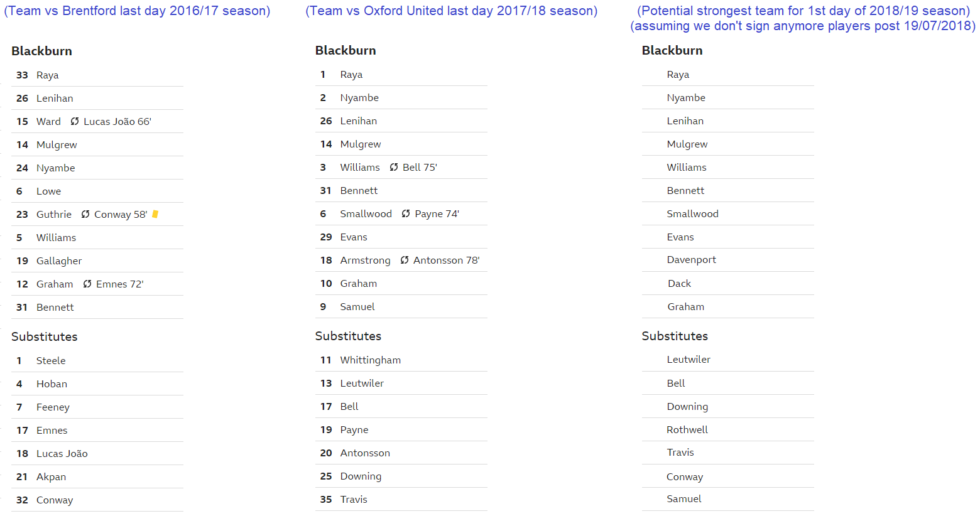The height and width of the screenshot is (521, 980).
Task: Select Mulgrew number 14 in 2017/18 lineup
Action: click(x=401, y=144)
